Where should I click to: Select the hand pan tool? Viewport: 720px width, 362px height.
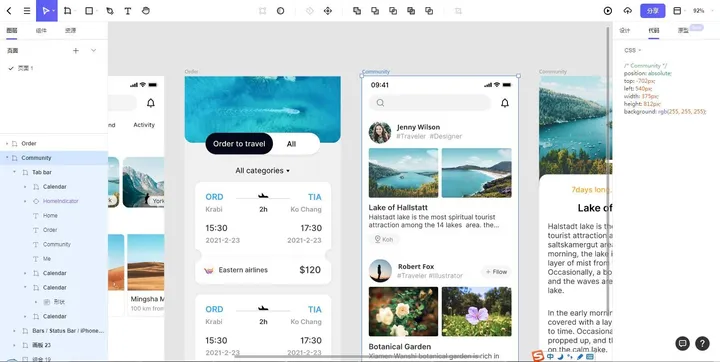pyautogui.click(x=146, y=11)
